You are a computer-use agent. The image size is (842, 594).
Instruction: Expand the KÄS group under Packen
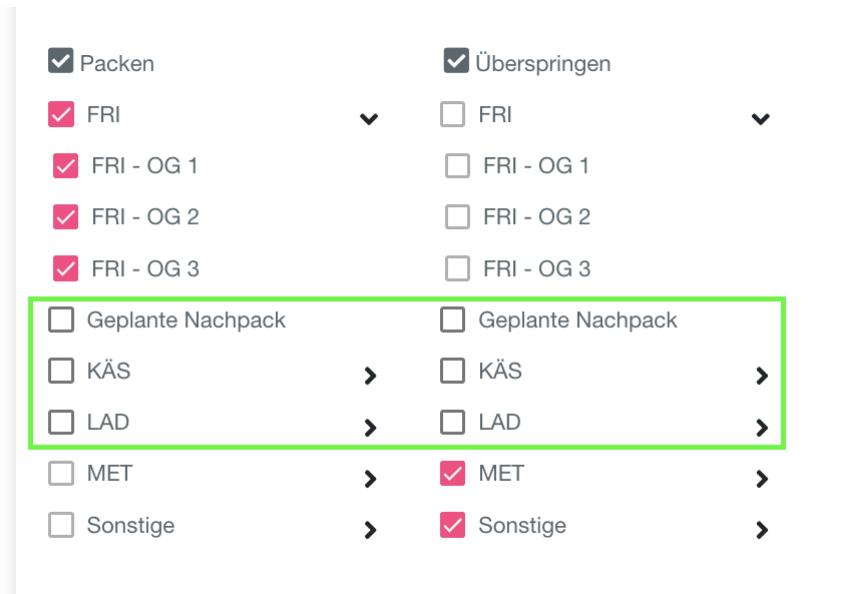pyautogui.click(x=370, y=376)
